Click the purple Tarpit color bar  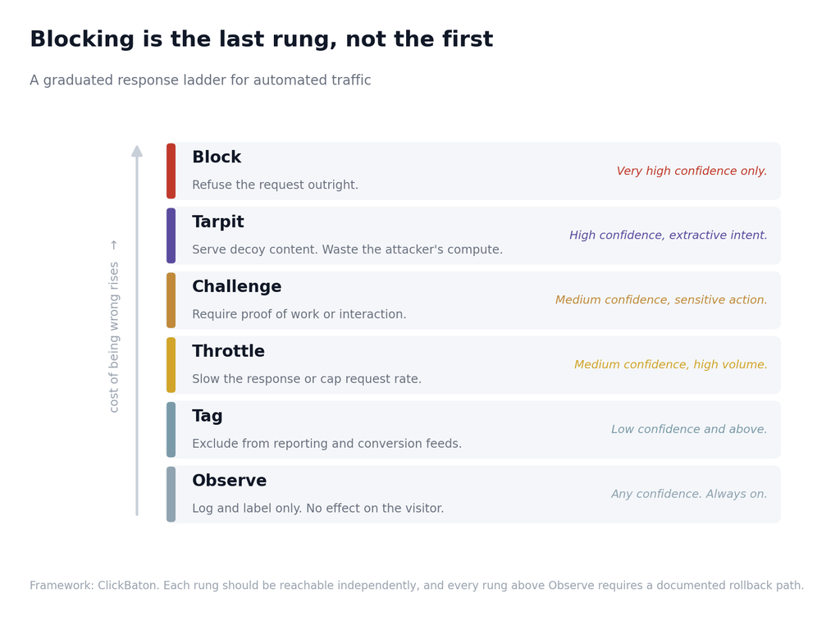coord(171,235)
